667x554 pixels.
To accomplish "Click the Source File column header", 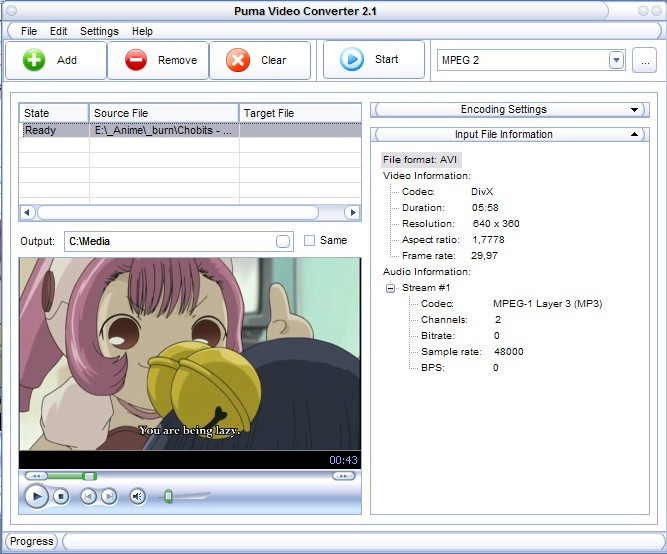I will (164, 113).
